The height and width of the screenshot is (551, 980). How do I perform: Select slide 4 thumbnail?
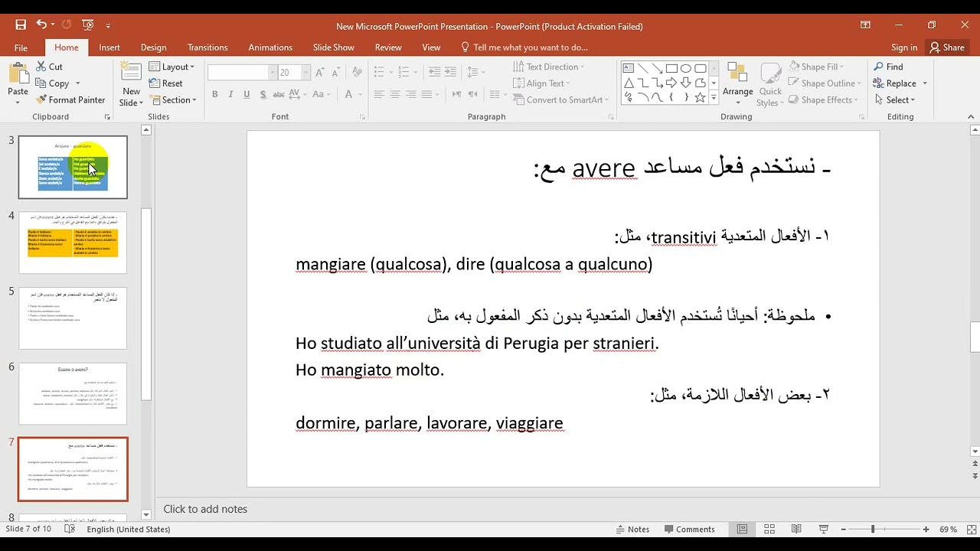pos(73,243)
